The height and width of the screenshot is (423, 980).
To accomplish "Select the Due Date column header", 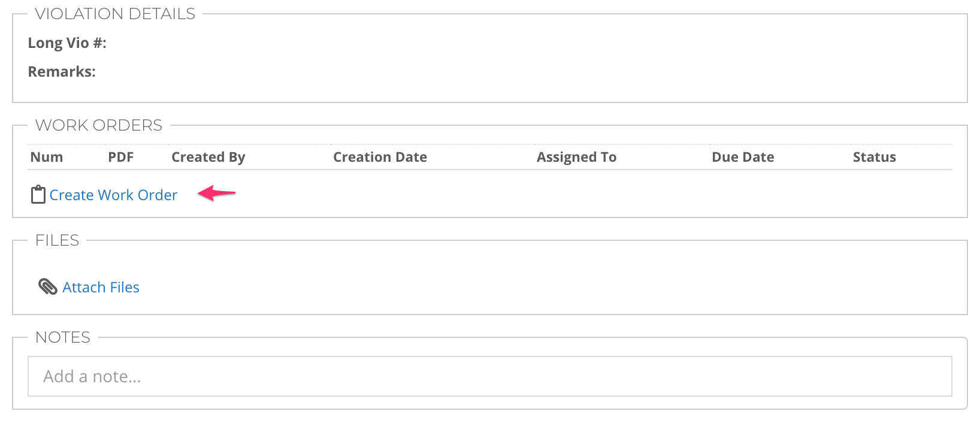I will 743,157.
